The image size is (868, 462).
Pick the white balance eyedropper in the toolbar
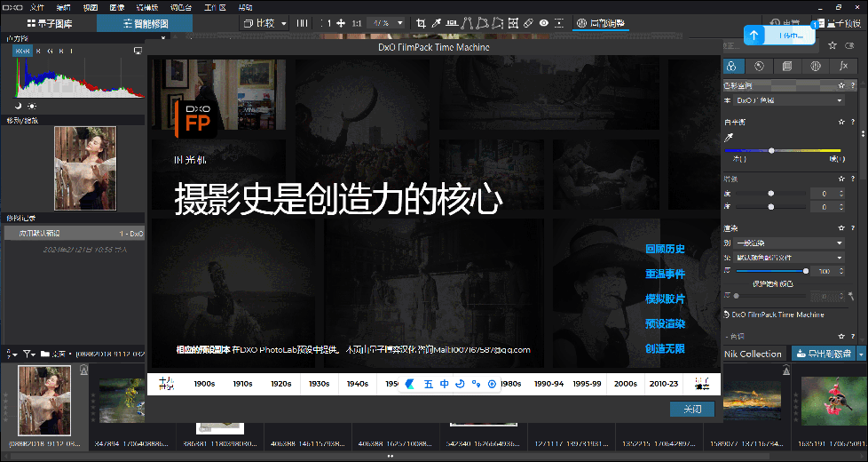(x=436, y=23)
